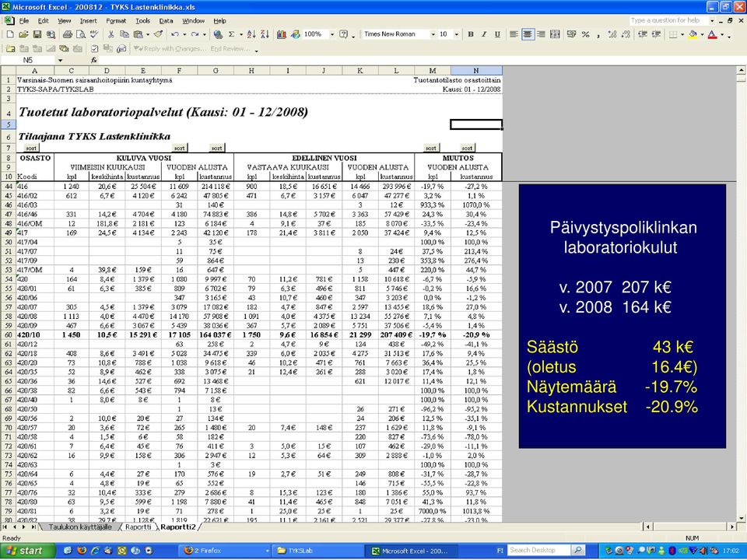The height and width of the screenshot is (560, 747).
Task: Open the Borders dropdown arrow
Action: click(x=682, y=34)
